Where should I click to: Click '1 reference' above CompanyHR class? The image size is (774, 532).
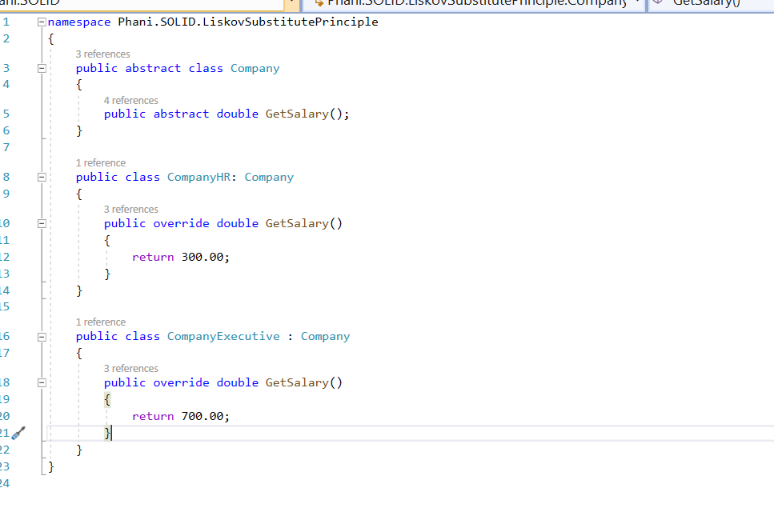[100, 163]
